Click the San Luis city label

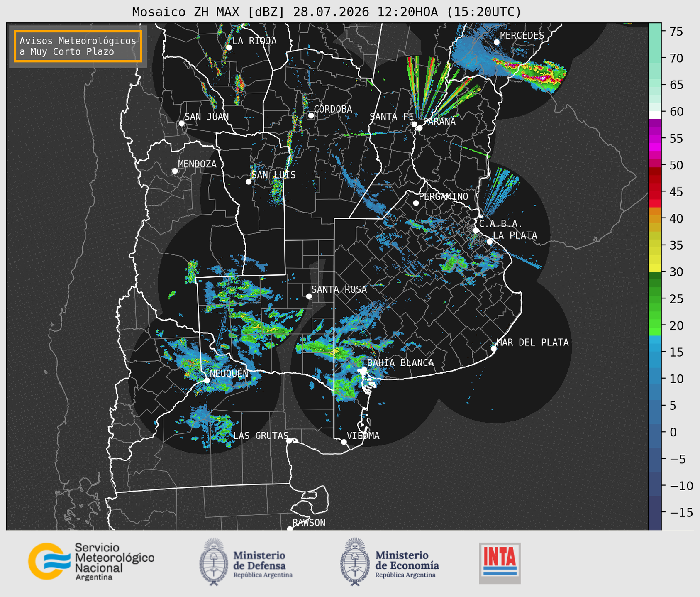(274, 175)
